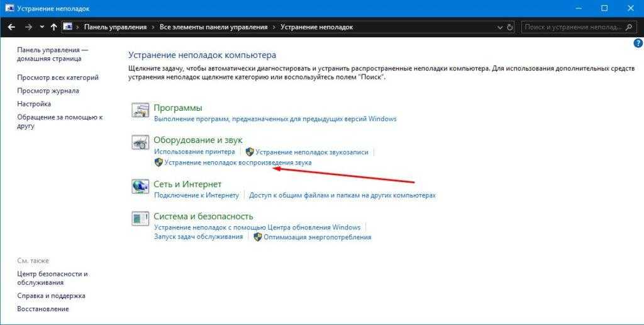Screen dimensions: 644x325
Task: Open Справка и поддержка
Action: click(52, 296)
